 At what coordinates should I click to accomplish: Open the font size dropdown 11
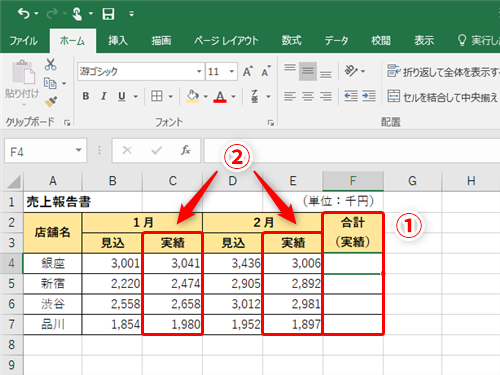click(x=232, y=71)
